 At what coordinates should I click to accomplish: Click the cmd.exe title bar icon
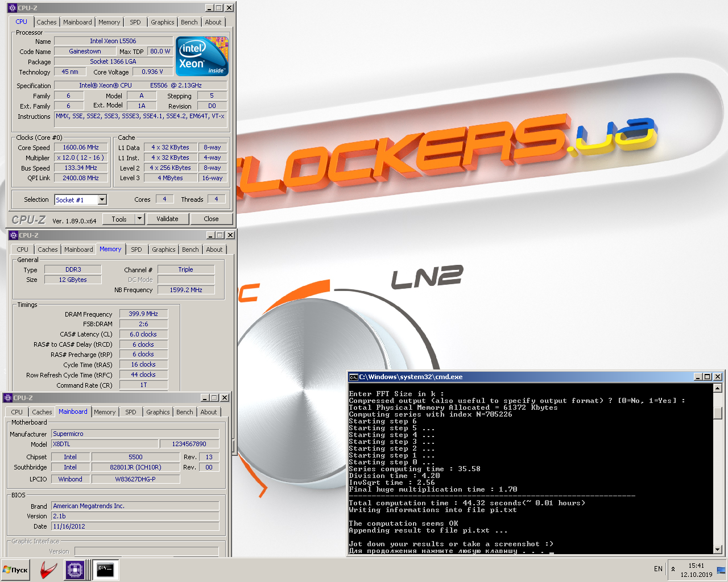353,377
